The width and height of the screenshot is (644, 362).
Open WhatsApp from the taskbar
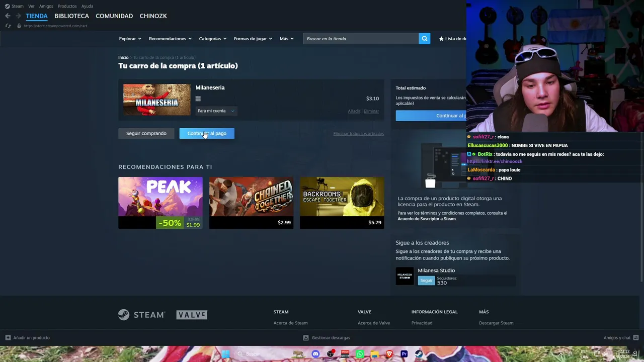360,354
